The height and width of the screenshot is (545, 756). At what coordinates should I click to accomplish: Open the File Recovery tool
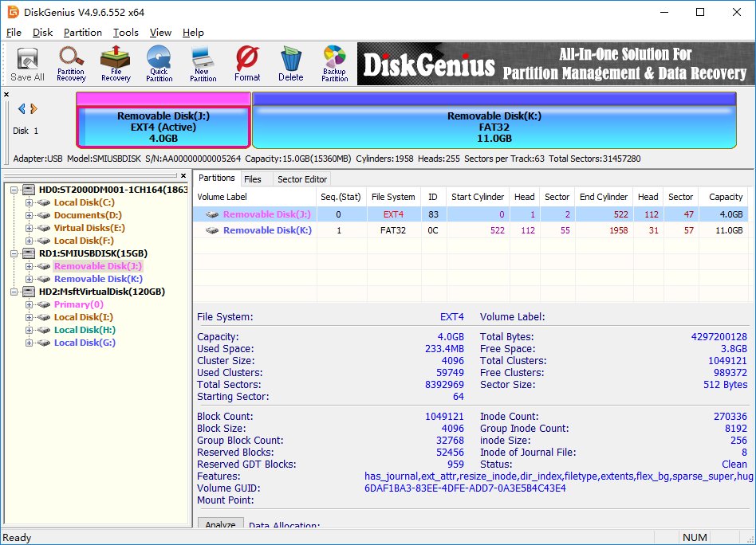tap(114, 64)
